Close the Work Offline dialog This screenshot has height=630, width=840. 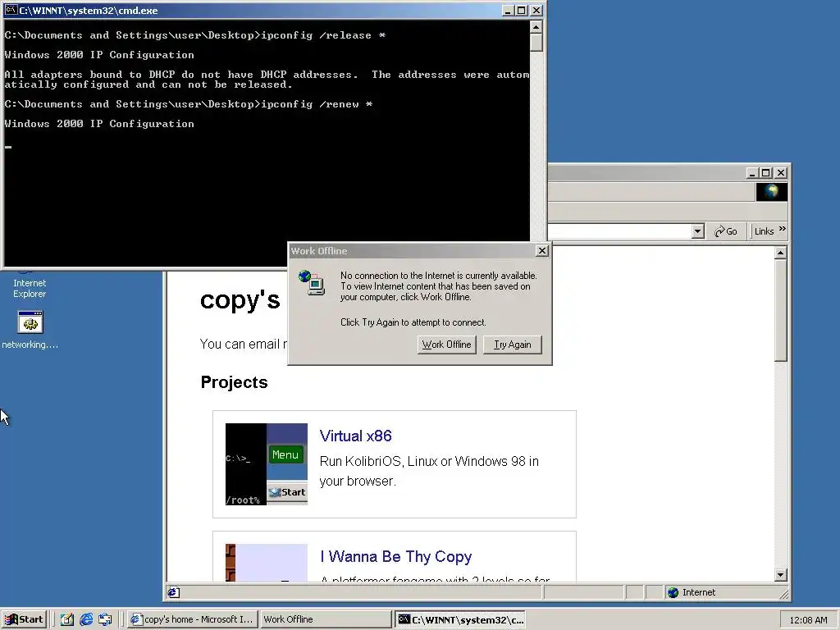(542, 251)
